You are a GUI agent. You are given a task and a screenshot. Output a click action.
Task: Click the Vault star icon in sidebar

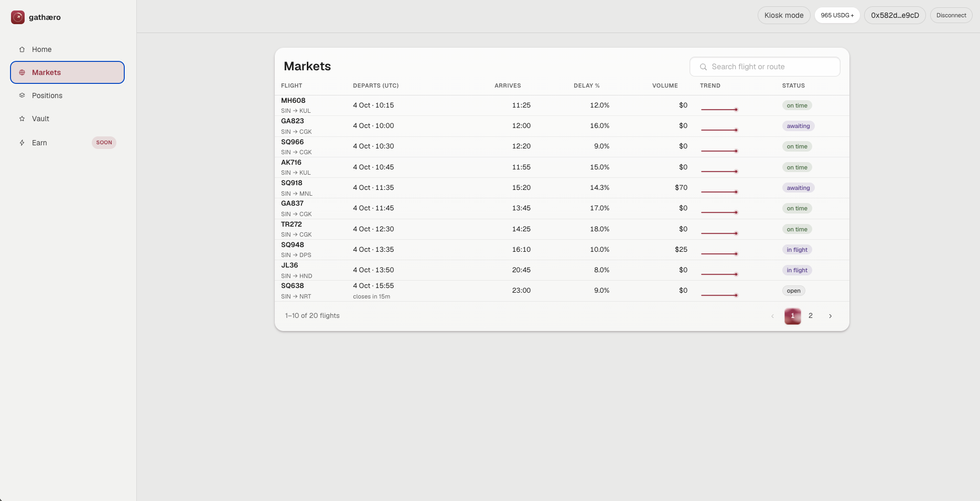(x=22, y=119)
